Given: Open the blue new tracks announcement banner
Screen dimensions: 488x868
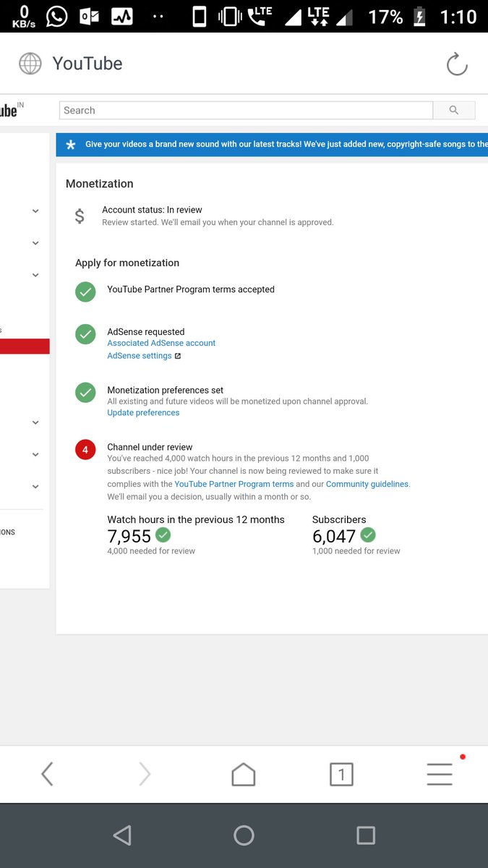Looking at the screenshot, I should pyautogui.click(x=272, y=145).
